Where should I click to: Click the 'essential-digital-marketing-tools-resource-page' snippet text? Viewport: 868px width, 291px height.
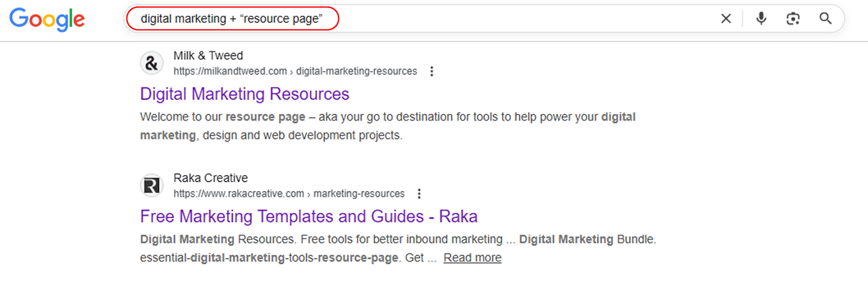270,258
